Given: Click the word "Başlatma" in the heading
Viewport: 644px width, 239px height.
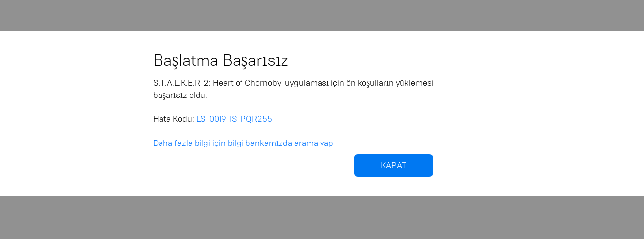Looking at the screenshot, I should click(186, 61).
